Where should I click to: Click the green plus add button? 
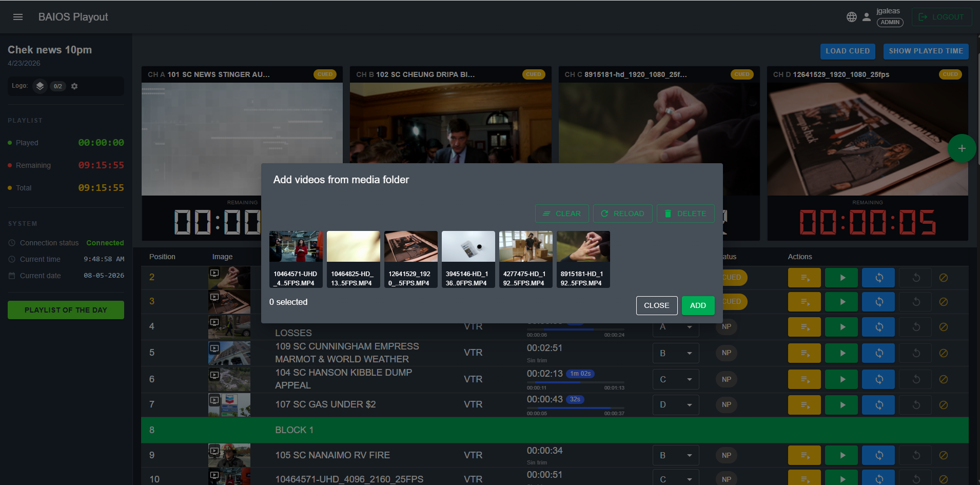point(962,148)
